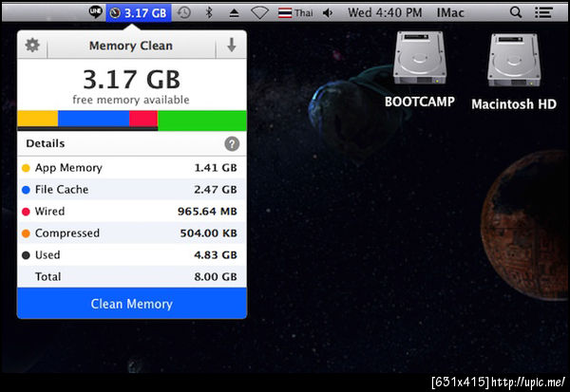The image size is (570, 392).
Task: Click the dark Used legend dot
Action: click(x=26, y=255)
